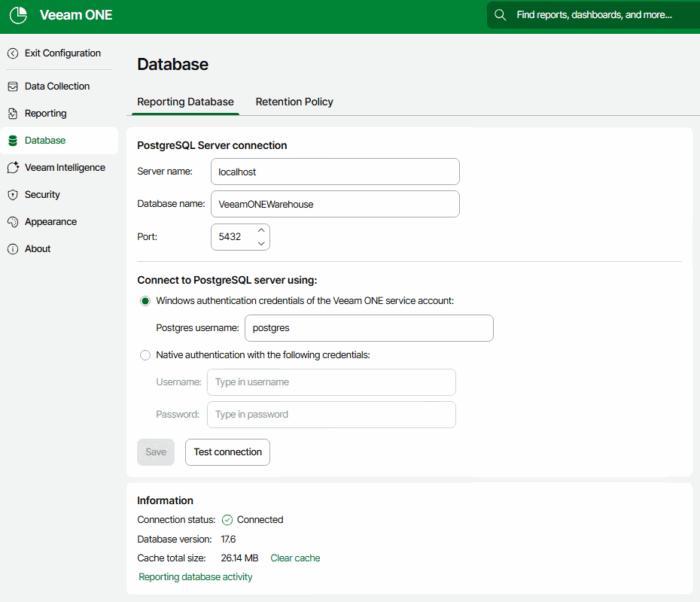Image resolution: width=700 pixels, height=602 pixels.
Task: Open the Veeam Intelligence section
Action: click(58, 167)
